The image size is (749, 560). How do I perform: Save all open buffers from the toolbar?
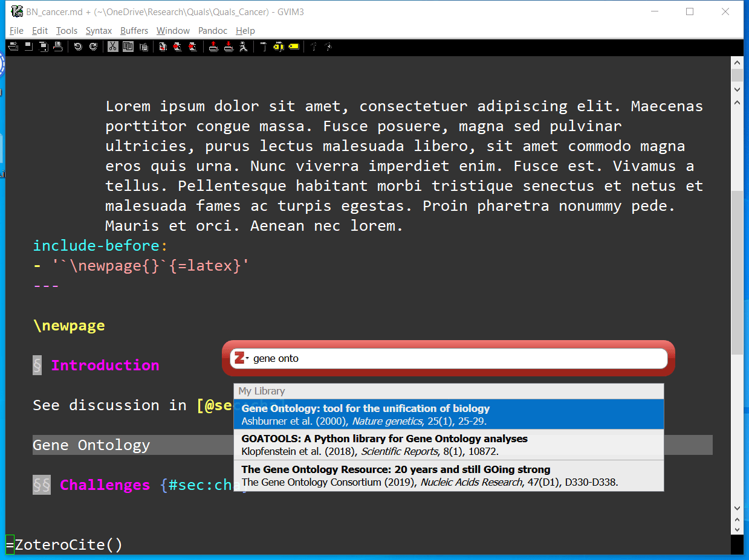(43, 47)
